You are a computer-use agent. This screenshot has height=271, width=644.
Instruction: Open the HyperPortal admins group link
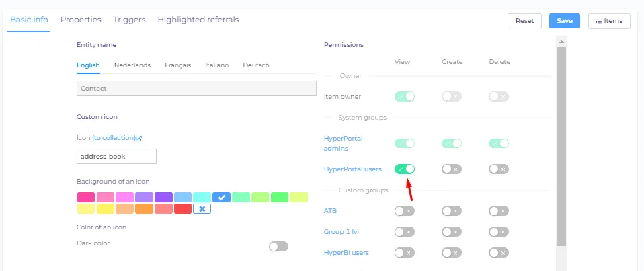coord(344,143)
